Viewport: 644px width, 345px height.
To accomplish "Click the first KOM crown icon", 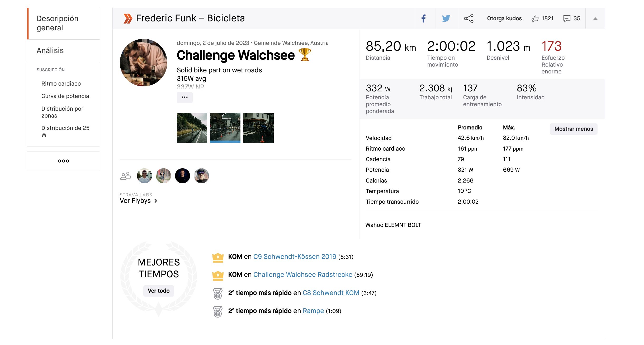I will click(x=218, y=257).
